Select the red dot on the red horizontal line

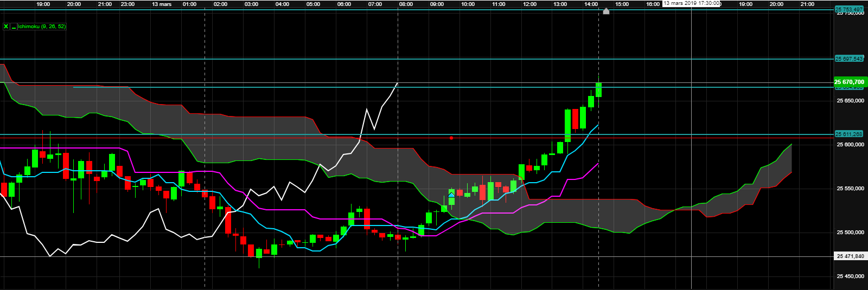click(451, 138)
